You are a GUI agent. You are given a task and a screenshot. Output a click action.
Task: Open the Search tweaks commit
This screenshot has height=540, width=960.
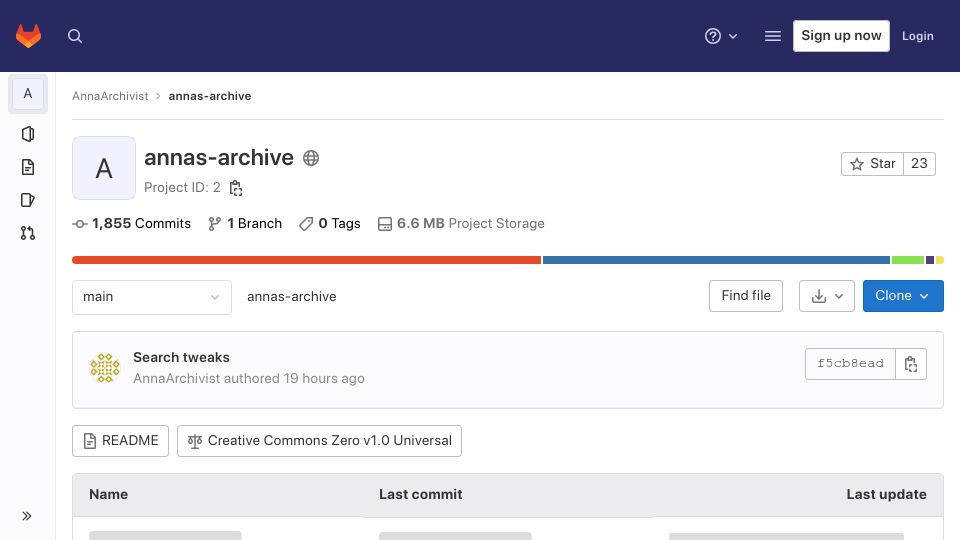pyautogui.click(x=181, y=358)
